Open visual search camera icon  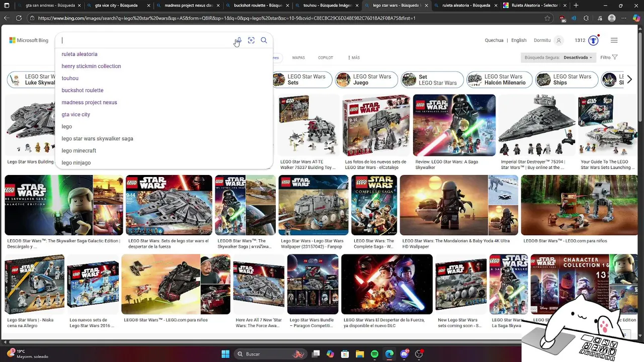coord(251,40)
